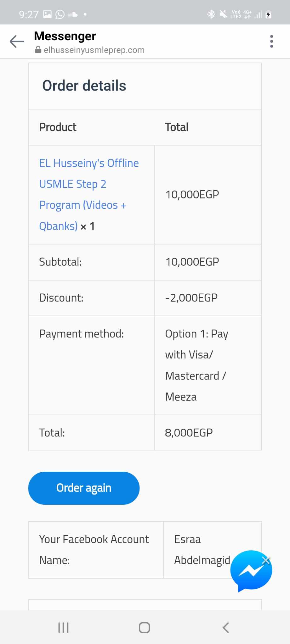This screenshot has width=290, height=644.
Task: Tap the Bluetooth status icon
Action: coord(211,14)
